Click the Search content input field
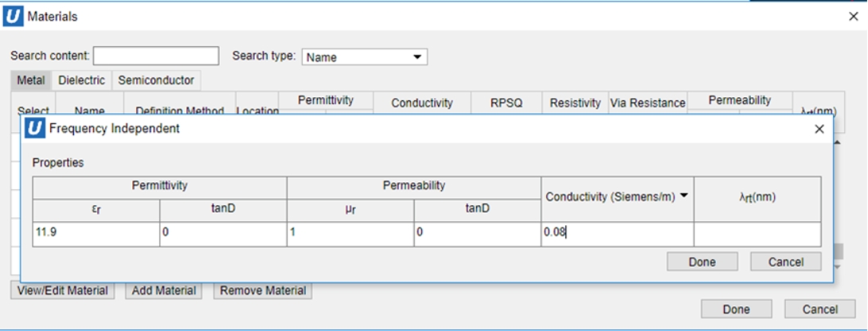The width and height of the screenshot is (868, 331). (156, 56)
